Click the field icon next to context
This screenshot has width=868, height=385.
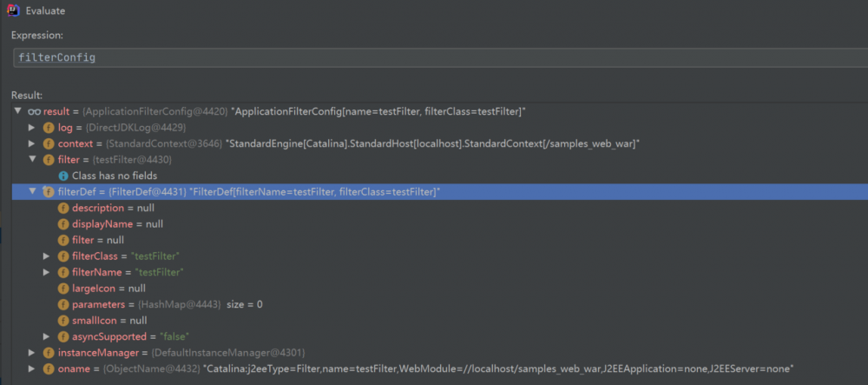point(49,144)
